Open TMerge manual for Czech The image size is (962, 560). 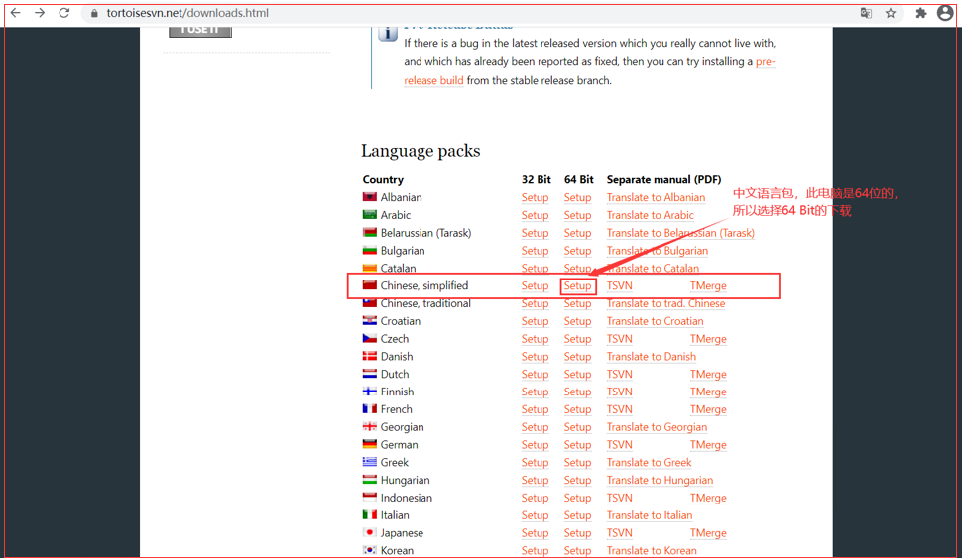coord(708,339)
